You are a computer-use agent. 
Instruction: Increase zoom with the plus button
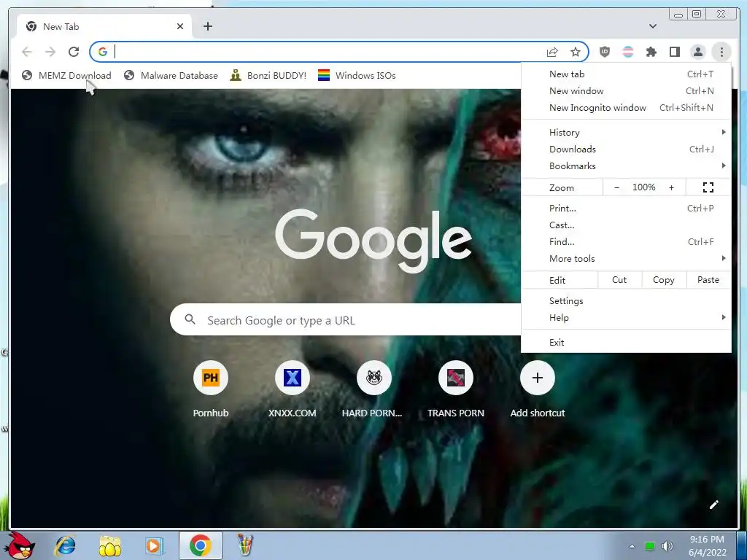(x=671, y=187)
